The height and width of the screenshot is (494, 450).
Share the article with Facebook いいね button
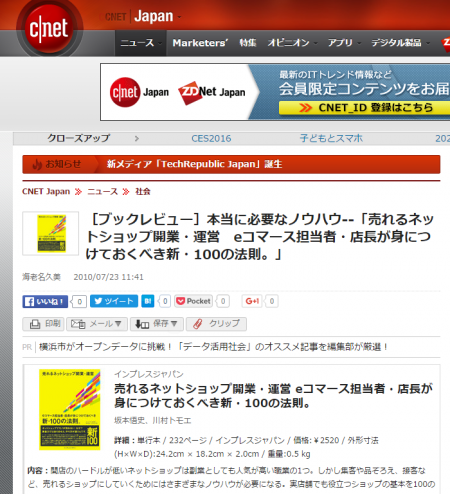pyautogui.click(x=45, y=302)
